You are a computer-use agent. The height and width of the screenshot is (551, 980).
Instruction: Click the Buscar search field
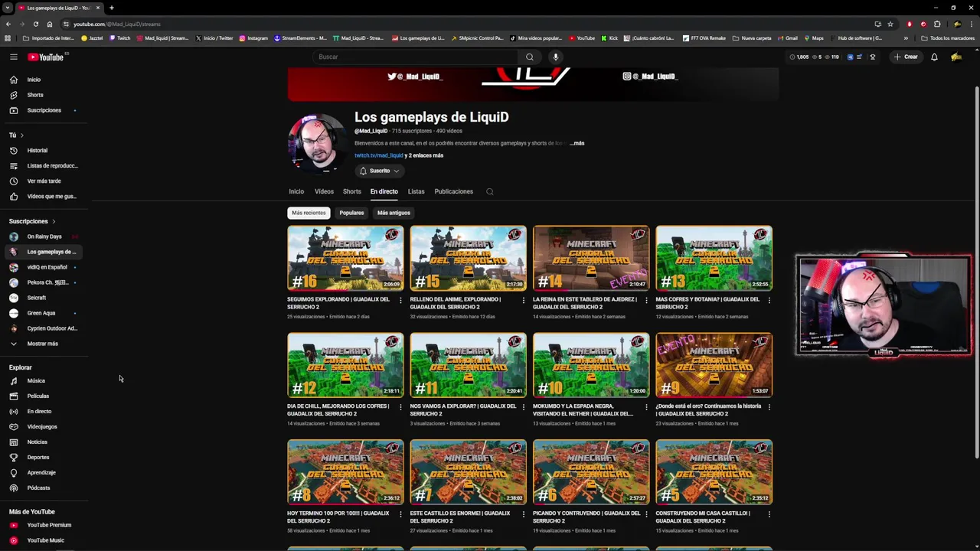coord(415,57)
